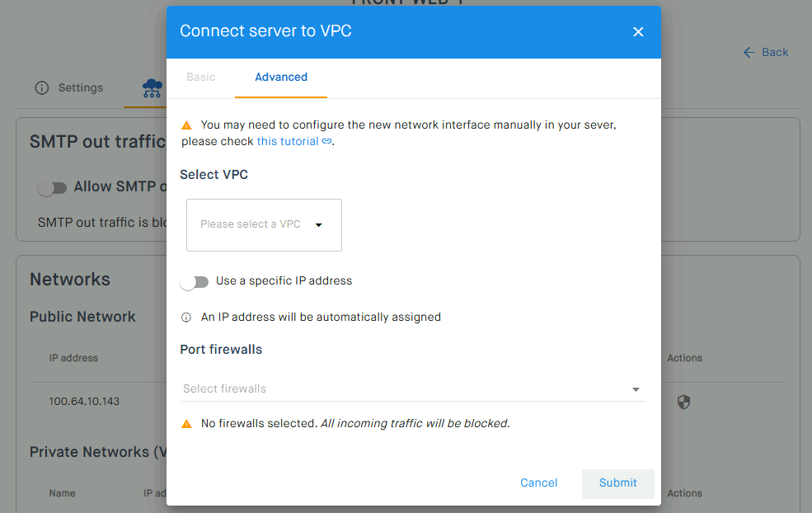
Task: Click the firewall shield icon for 100.64.10.143
Action: [x=683, y=402]
